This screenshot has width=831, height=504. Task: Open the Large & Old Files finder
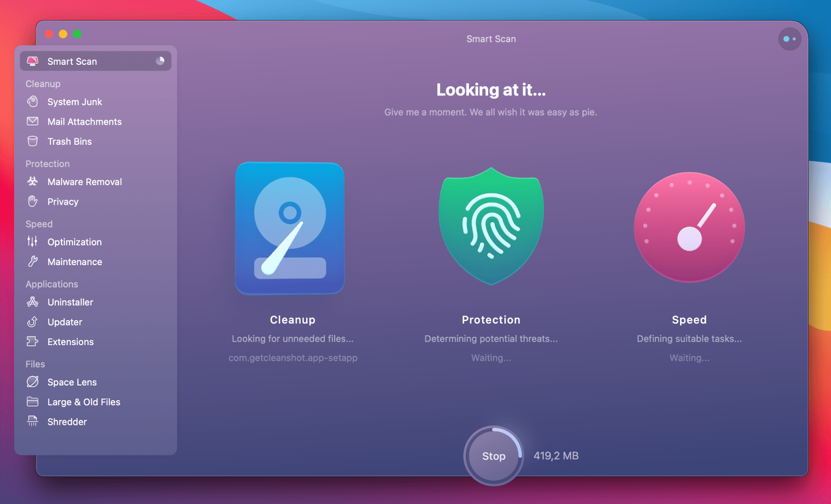[84, 402]
